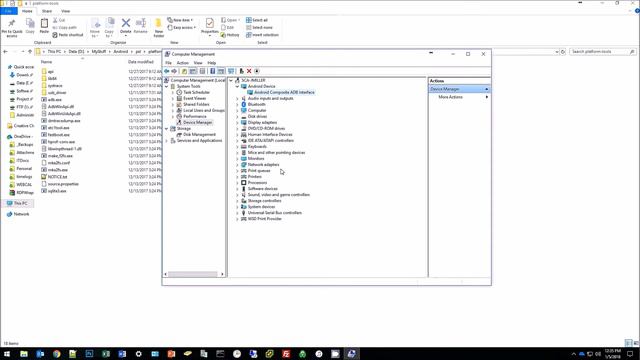Viewport: 640px width, 360px height.
Task: Expand Universal Serial Bus controllers category
Action: (x=237, y=213)
